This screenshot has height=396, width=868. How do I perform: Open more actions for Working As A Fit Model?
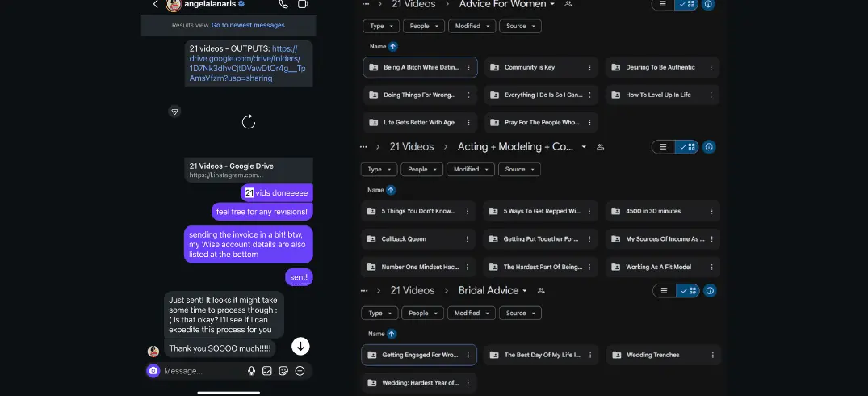[711, 267]
